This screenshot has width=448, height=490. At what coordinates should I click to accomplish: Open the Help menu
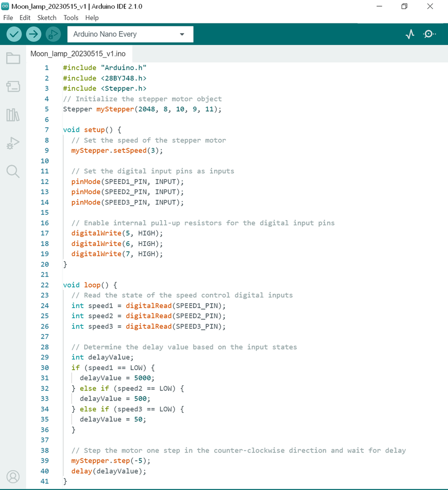coord(92,18)
